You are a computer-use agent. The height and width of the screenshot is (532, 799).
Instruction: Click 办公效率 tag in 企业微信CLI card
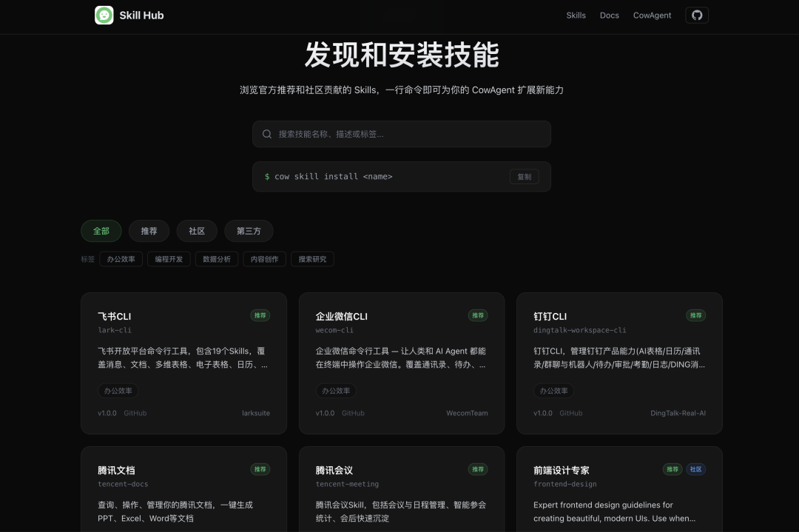(x=336, y=391)
